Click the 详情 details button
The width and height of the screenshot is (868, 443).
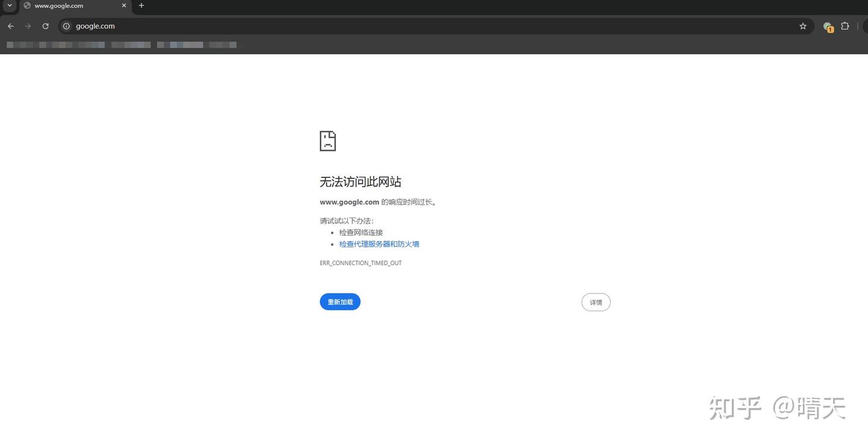[x=596, y=302]
